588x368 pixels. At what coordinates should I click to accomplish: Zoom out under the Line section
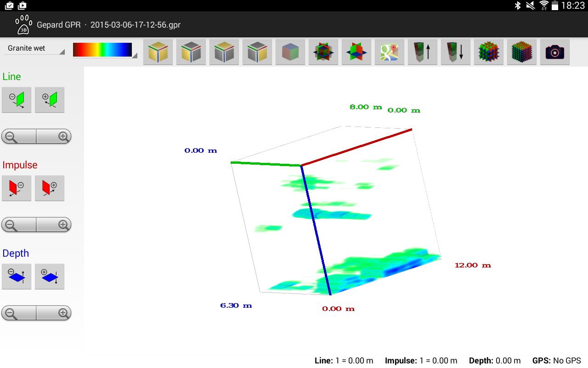click(x=19, y=137)
